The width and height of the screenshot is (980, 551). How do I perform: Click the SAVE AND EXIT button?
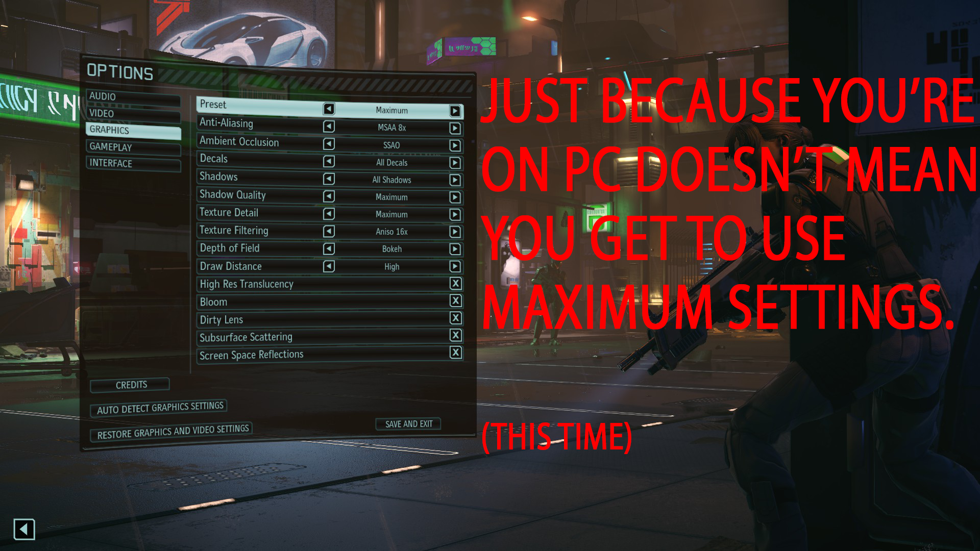[x=406, y=423]
